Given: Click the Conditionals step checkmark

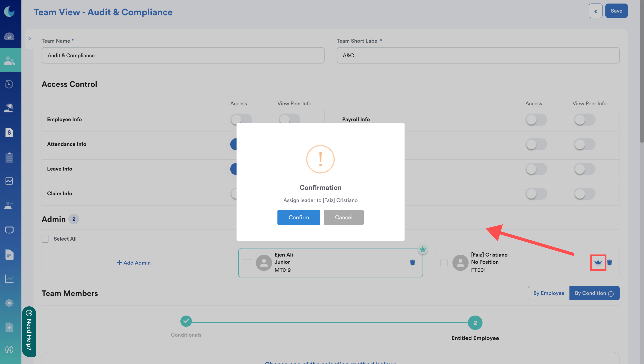Looking at the screenshot, I should coord(186,321).
